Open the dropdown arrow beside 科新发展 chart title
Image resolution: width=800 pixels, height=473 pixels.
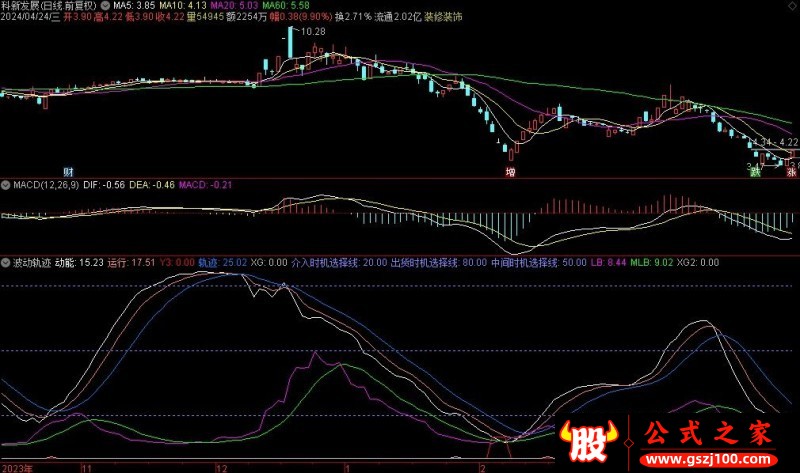pyautogui.click(x=105, y=6)
